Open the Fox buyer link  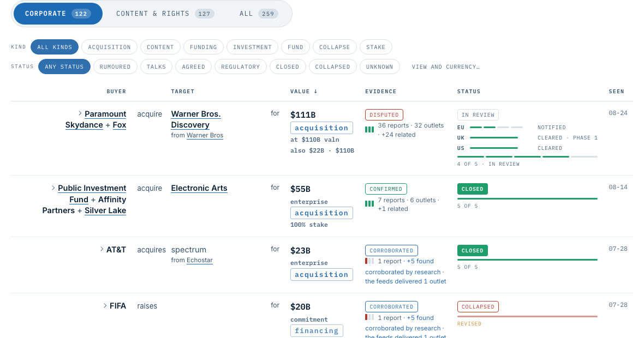click(x=119, y=125)
